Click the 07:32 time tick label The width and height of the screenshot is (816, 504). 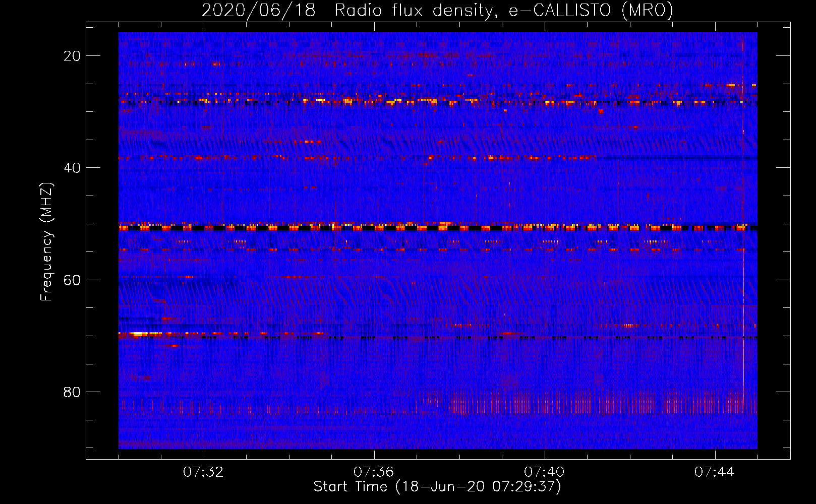203,472
